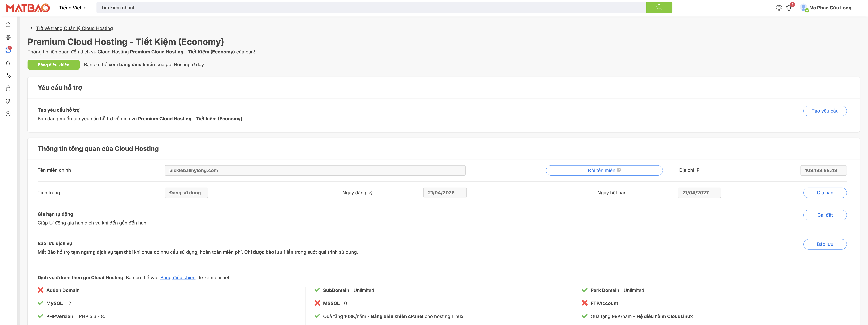The width and height of the screenshot is (868, 325).
Task: Click the Yêu cầu hỗ trợ heading
Action: coord(60,88)
